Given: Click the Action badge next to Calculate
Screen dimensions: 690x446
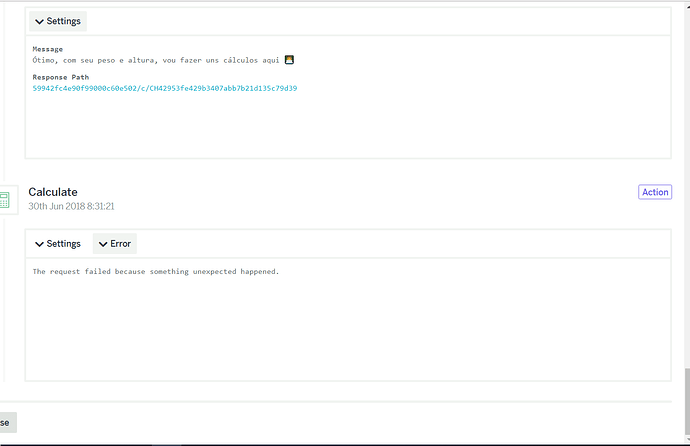Looking at the screenshot, I should (x=655, y=192).
